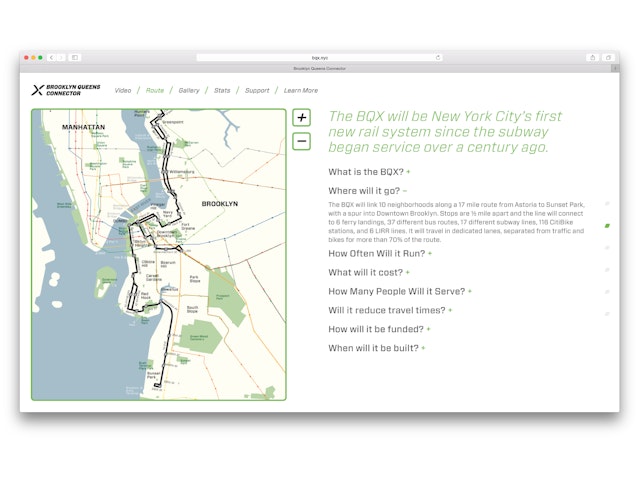
Task: Zoom in the route map
Action: [x=302, y=118]
